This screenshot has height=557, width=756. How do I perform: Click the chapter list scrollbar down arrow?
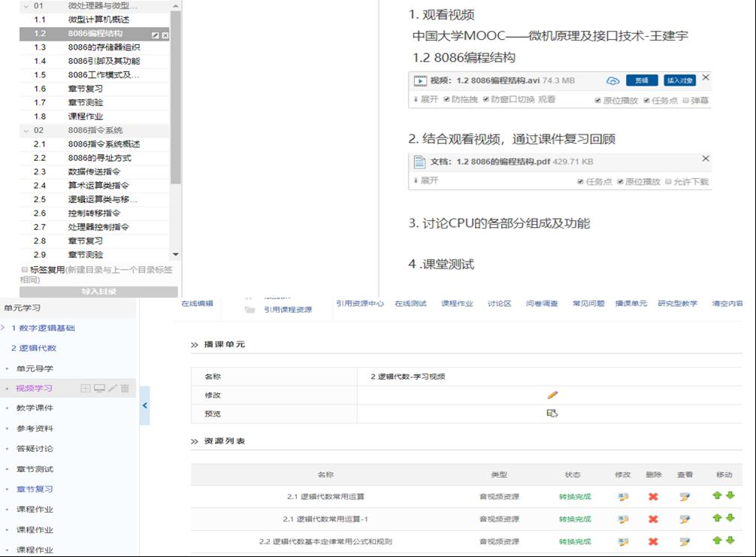coord(176,255)
